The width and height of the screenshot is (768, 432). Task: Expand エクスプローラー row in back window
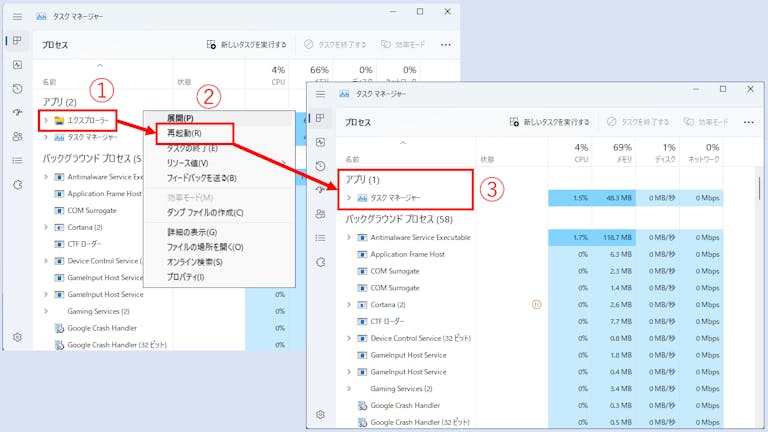click(x=46, y=120)
